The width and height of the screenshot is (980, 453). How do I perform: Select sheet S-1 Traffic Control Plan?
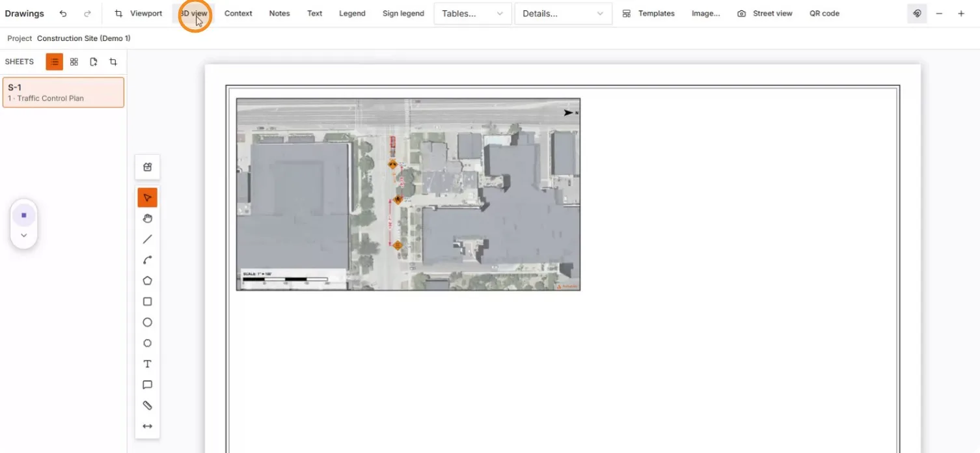[63, 92]
